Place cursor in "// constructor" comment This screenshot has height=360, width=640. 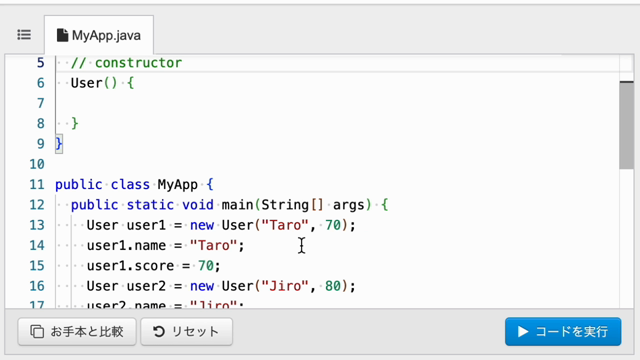(127, 63)
